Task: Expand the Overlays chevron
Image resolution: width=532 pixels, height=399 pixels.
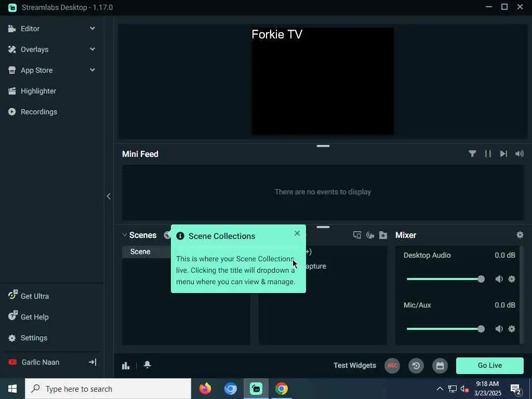Action: tap(92, 49)
